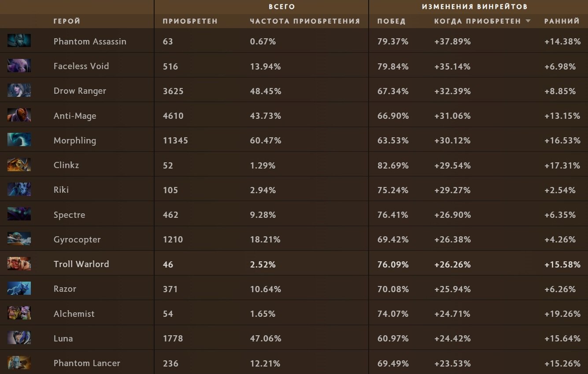
Task: Sort by the Побед column header
Action: (x=391, y=21)
